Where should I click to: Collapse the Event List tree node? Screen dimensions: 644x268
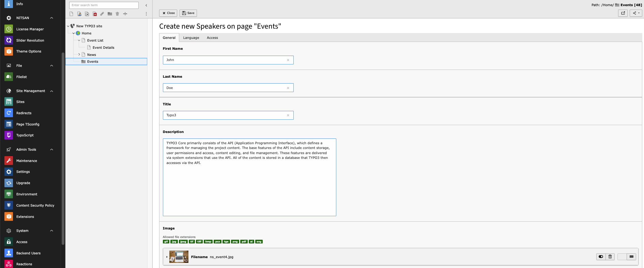click(79, 40)
